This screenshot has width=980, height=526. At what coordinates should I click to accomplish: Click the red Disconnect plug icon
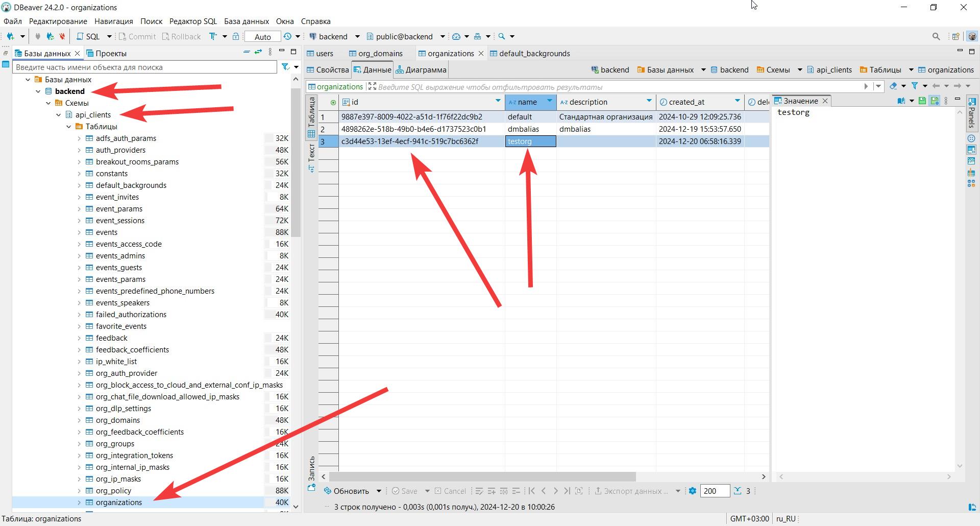pos(62,36)
